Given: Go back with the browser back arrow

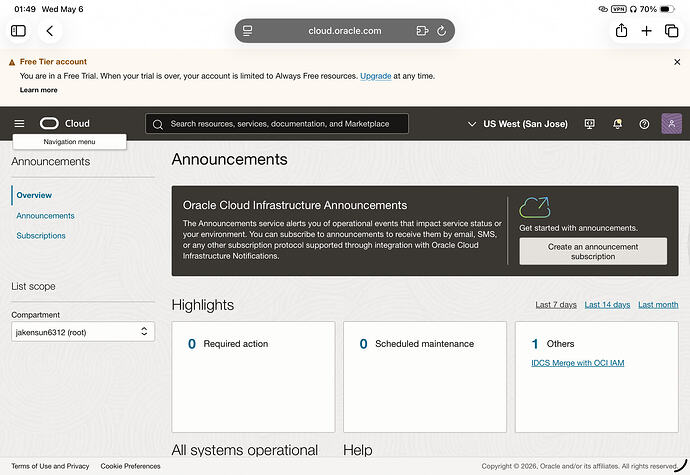Looking at the screenshot, I should point(50,31).
